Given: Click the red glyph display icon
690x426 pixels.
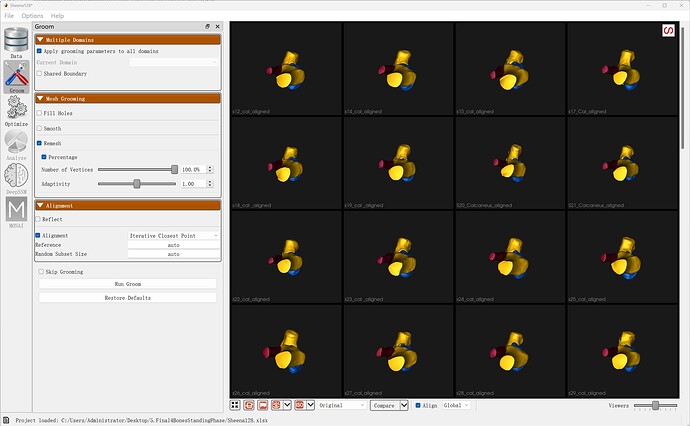Looking at the screenshot, I should point(276,405).
